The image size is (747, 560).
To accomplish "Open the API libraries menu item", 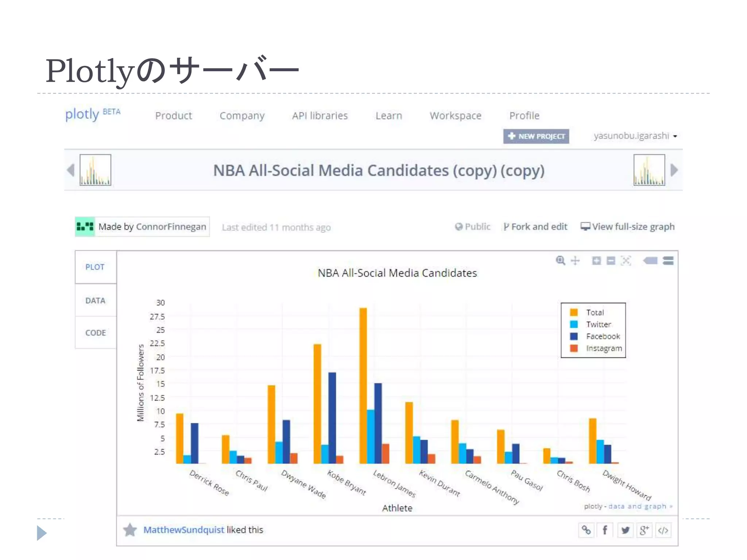I will tap(320, 116).
